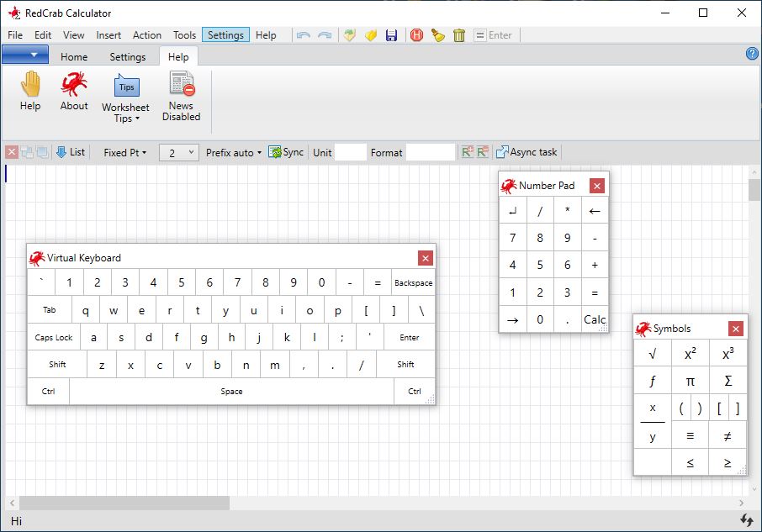This screenshot has height=532, width=762.
Task: Switch to the Home ribbon tab
Action: tap(74, 57)
